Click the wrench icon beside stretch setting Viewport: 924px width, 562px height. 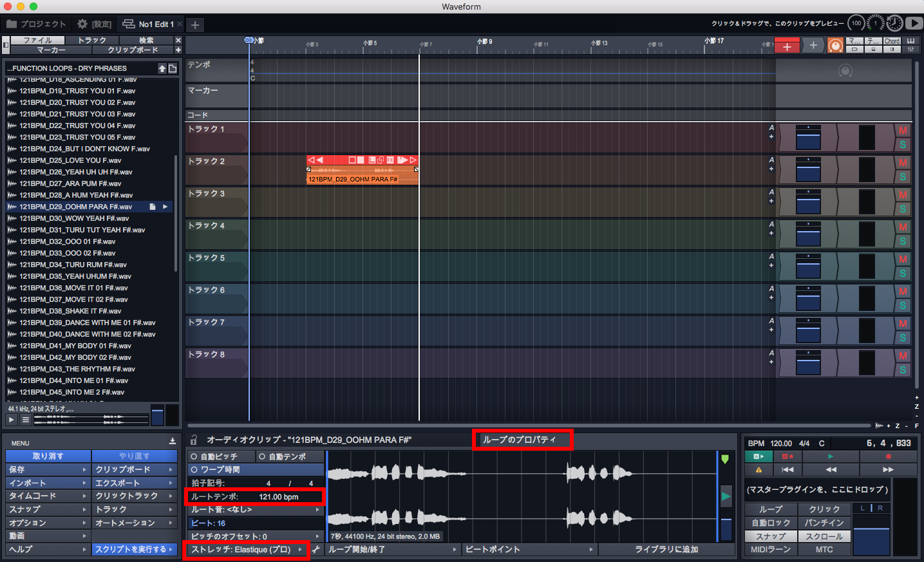(316, 550)
